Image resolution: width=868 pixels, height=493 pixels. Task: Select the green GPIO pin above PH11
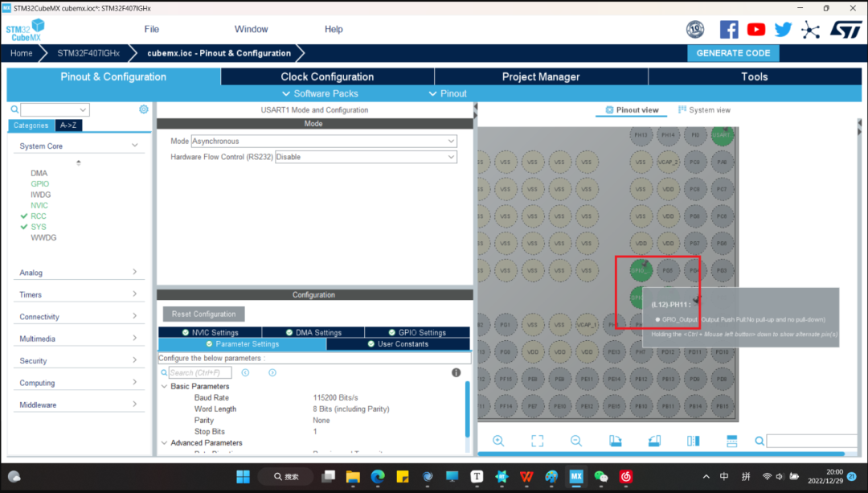[x=641, y=270]
